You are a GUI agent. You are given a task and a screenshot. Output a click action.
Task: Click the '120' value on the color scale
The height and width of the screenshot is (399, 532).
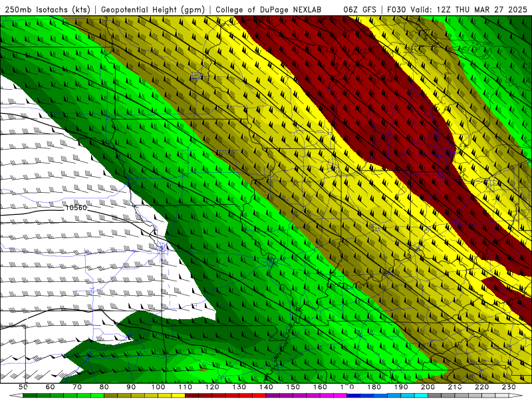click(212, 387)
